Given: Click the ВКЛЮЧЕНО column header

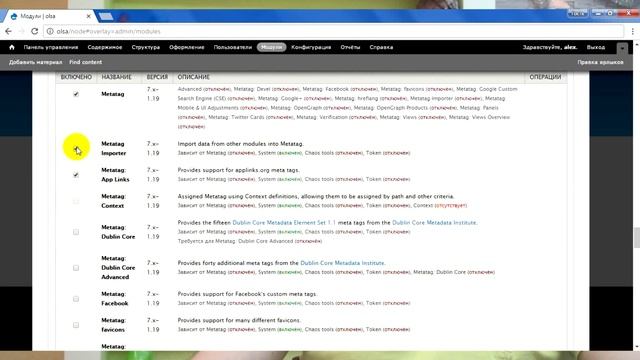Looking at the screenshot, I should pos(76,77).
